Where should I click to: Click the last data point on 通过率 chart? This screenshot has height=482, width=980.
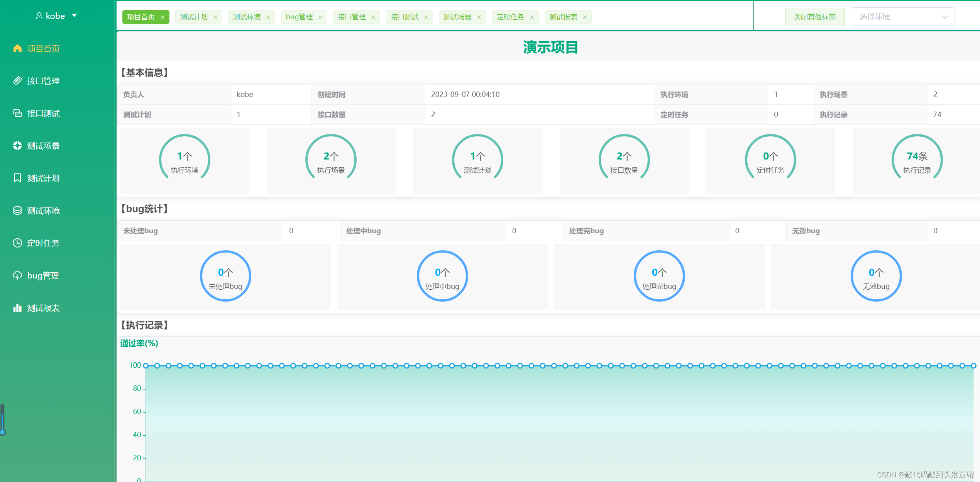tap(973, 365)
